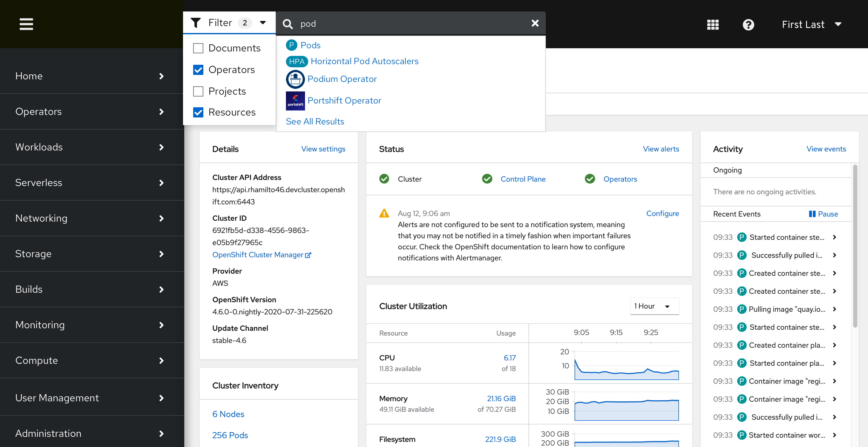Open 6 Nodes in Cluster Inventory
This screenshot has width=868, height=447.
(228, 414)
